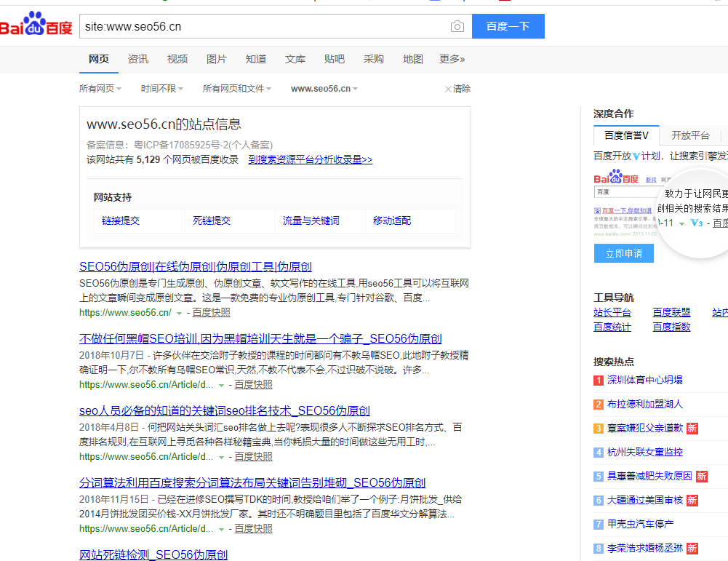Open result seo人员必备的知道的关键词 title
728x561 pixels.
click(x=225, y=410)
